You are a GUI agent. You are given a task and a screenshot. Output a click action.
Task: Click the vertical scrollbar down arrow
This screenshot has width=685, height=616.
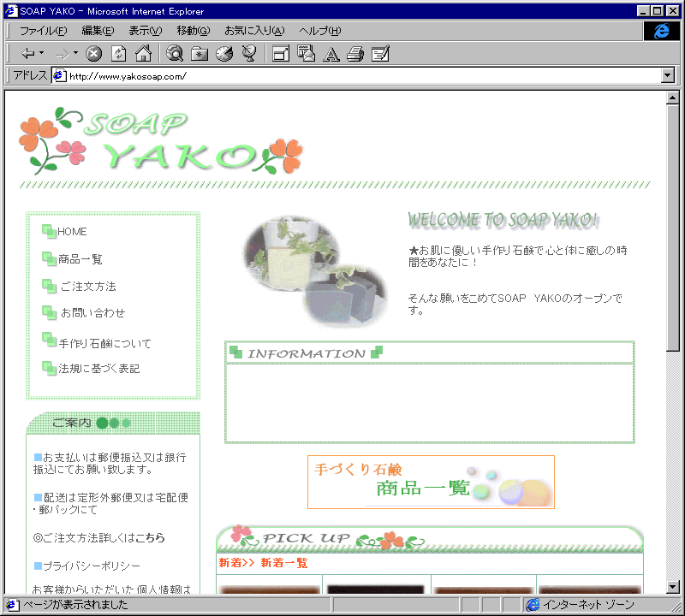coord(673,587)
